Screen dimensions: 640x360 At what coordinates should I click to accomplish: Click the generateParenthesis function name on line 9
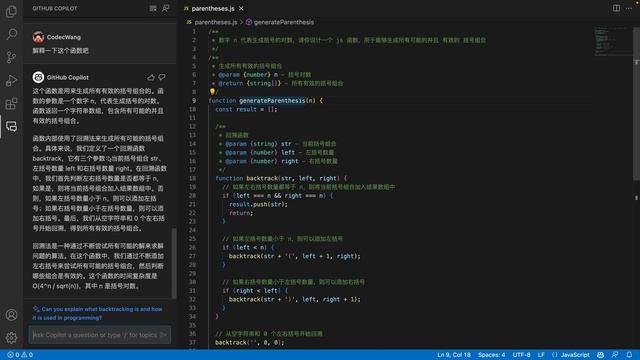272,100
